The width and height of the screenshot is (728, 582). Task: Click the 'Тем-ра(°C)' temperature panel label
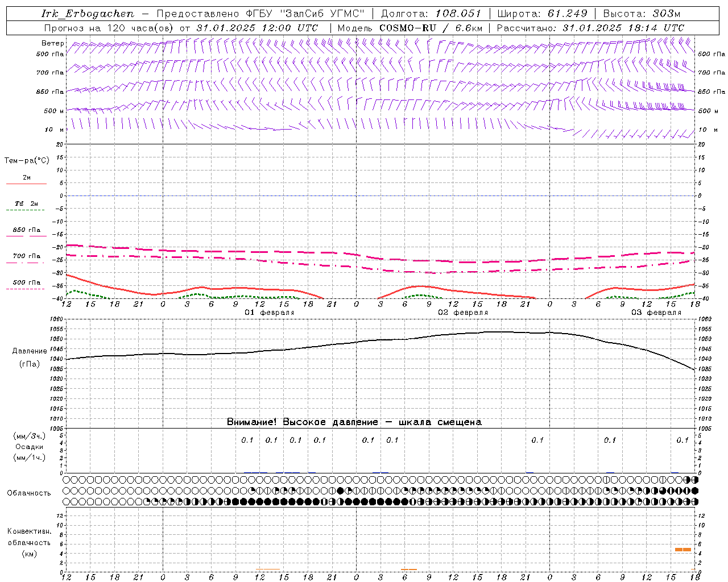[27, 161]
